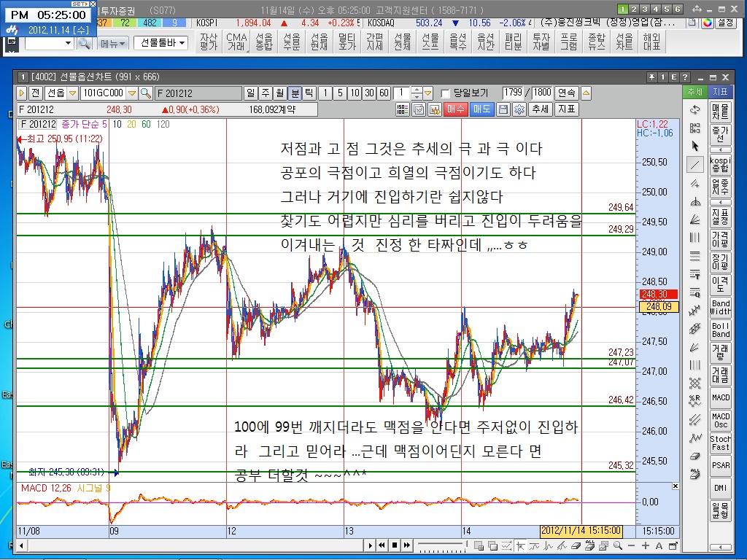
Task: Switch to the 지표 tab in right panel
Action: (719, 92)
